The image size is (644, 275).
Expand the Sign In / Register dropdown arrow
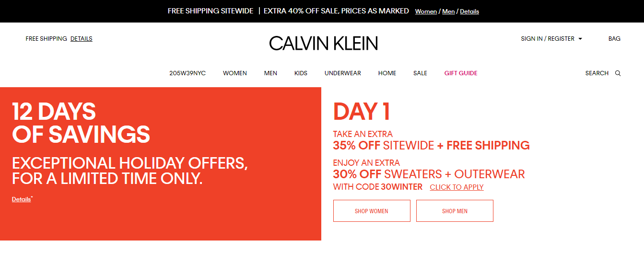580,39
